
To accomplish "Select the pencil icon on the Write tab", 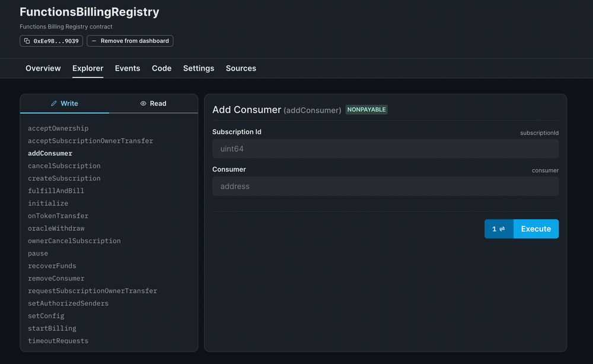I will (53, 103).
